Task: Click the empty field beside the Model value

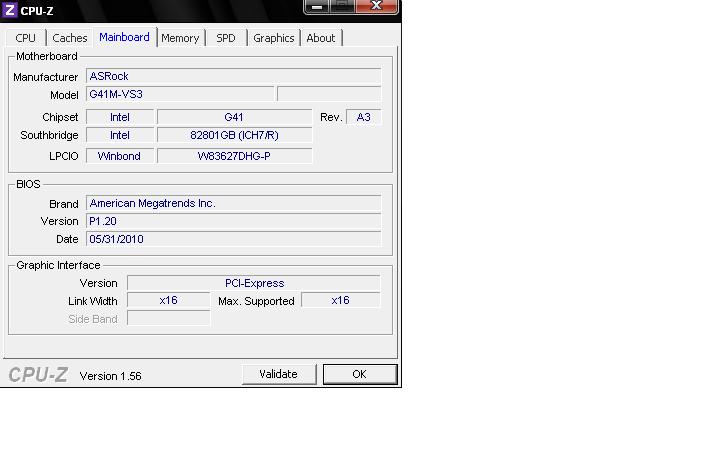Action: [x=329, y=94]
